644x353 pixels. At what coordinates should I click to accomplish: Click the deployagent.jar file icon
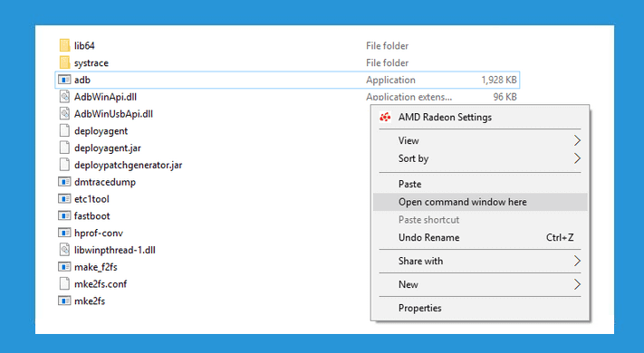click(64, 148)
